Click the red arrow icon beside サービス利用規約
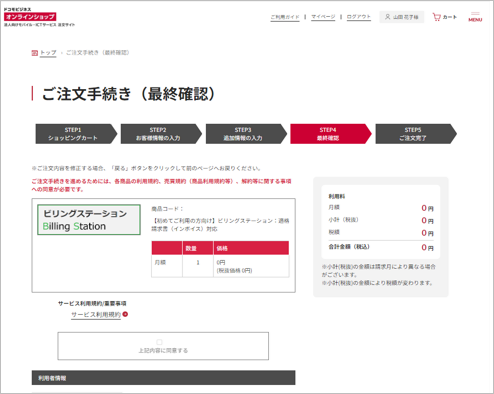Screen dimensions: 494x394 pyautogui.click(x=125, y=314)
